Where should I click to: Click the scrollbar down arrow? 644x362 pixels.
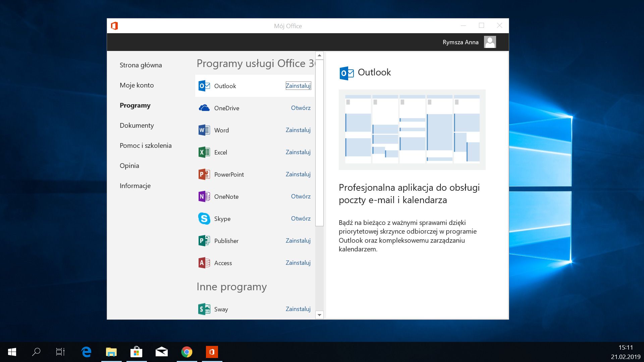pyautogui.click(x=319, y=315)
